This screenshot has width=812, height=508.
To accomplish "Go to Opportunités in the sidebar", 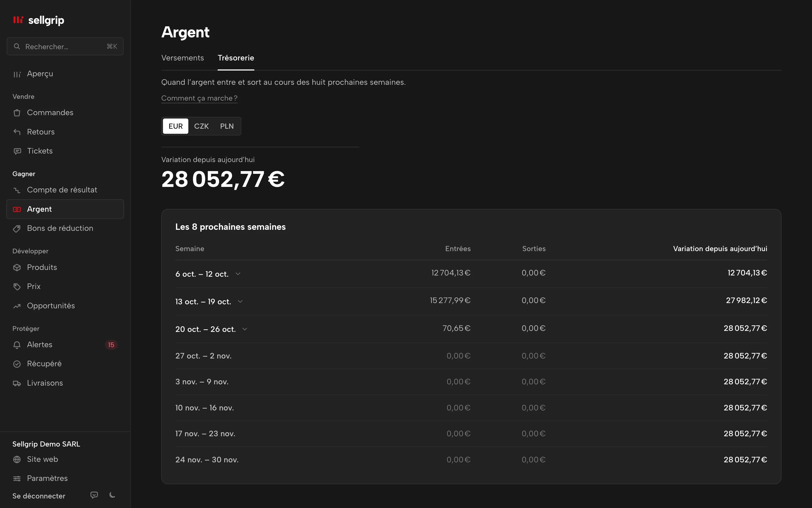I will [x=65, y=306].
